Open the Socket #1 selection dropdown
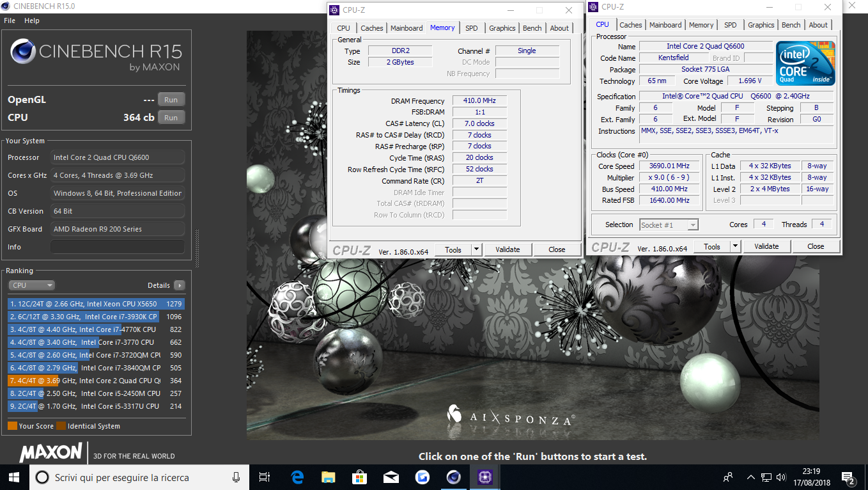 point(669,225)
